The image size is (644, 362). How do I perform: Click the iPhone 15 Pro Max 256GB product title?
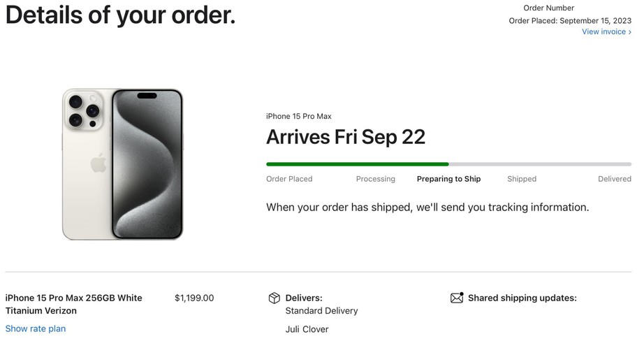click(73, 304)
